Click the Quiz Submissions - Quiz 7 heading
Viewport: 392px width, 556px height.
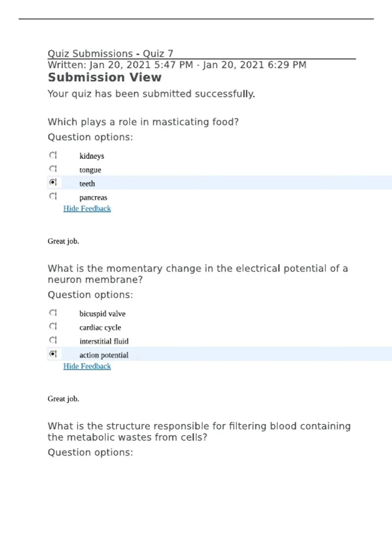(x=110, y=53)
